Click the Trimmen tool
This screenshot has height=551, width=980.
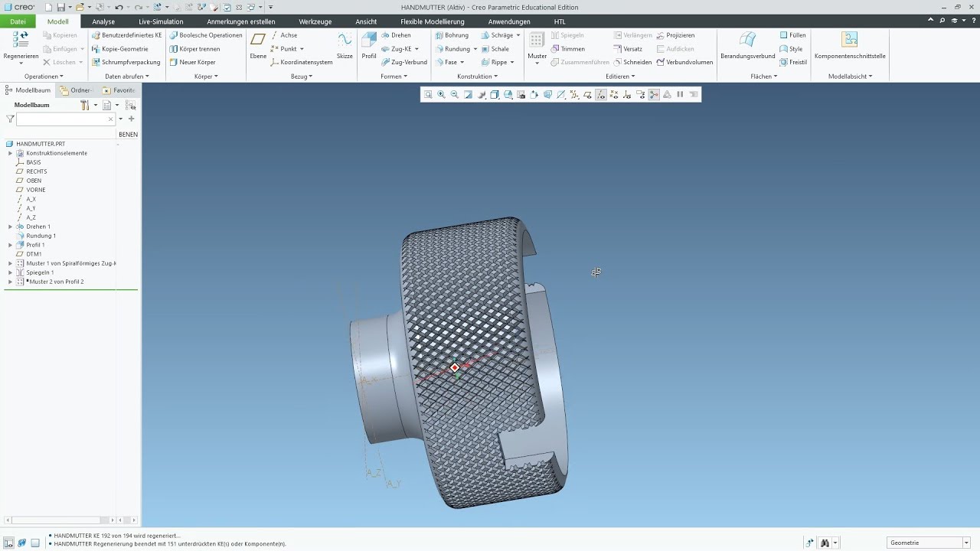(x=567, y=49)
